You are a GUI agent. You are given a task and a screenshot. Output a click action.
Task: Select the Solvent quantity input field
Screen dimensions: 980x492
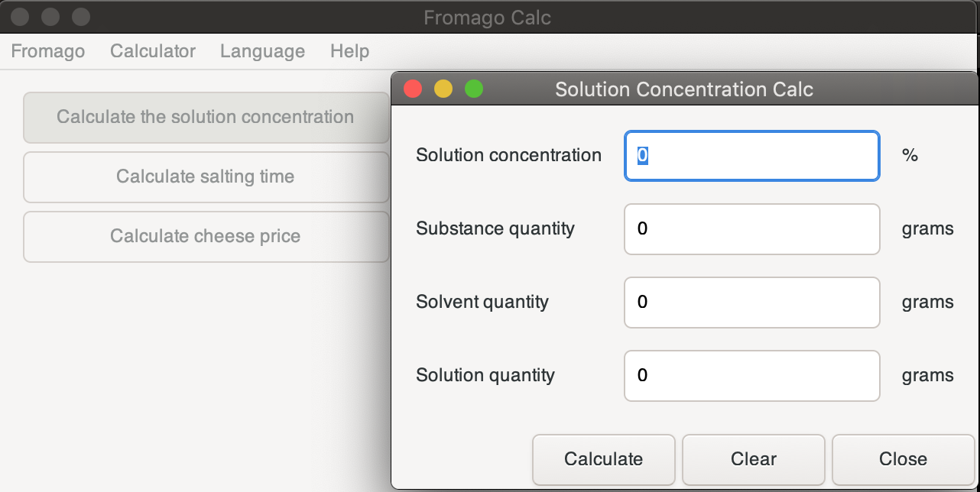(751, 302)
